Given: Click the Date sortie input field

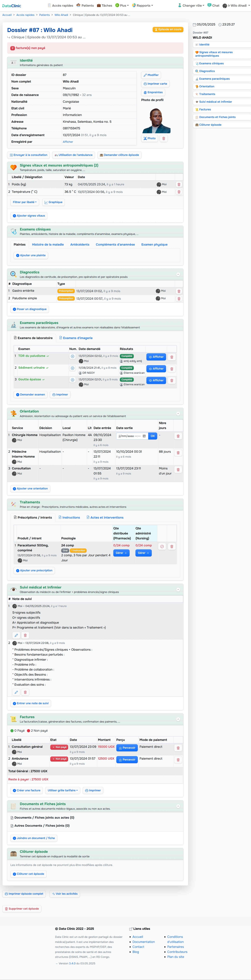Looking at the screenshot, I should (132, 436).
